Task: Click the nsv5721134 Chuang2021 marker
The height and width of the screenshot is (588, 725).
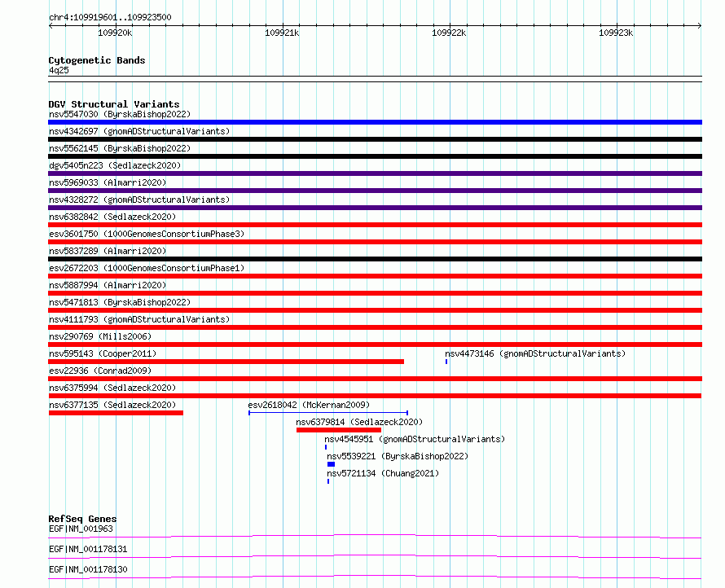Action: pos(328,481)
